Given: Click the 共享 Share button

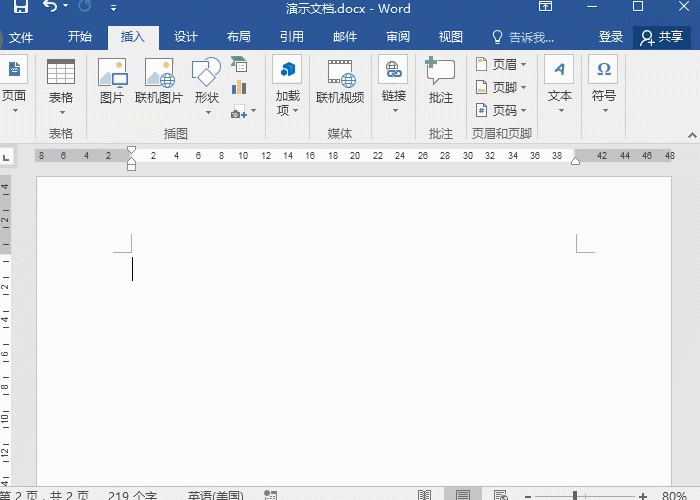Looking at the screenshot, I should click(x=662, y=37).
